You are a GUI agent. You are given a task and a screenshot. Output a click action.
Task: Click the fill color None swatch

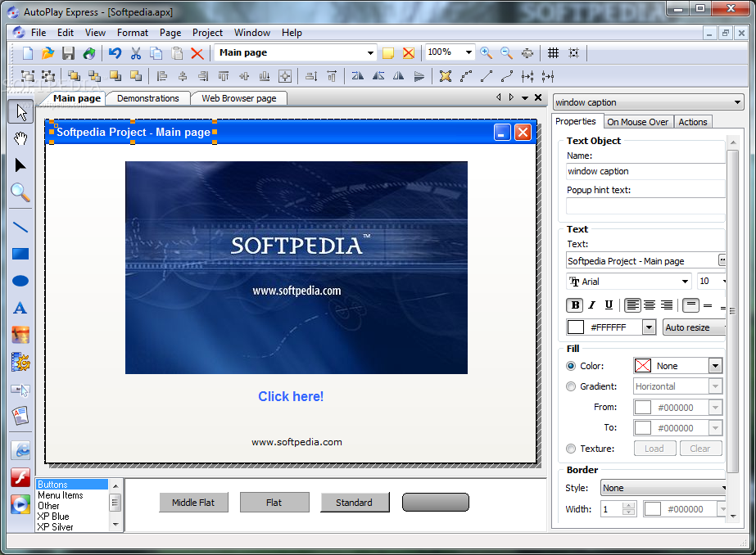[643, 366]
